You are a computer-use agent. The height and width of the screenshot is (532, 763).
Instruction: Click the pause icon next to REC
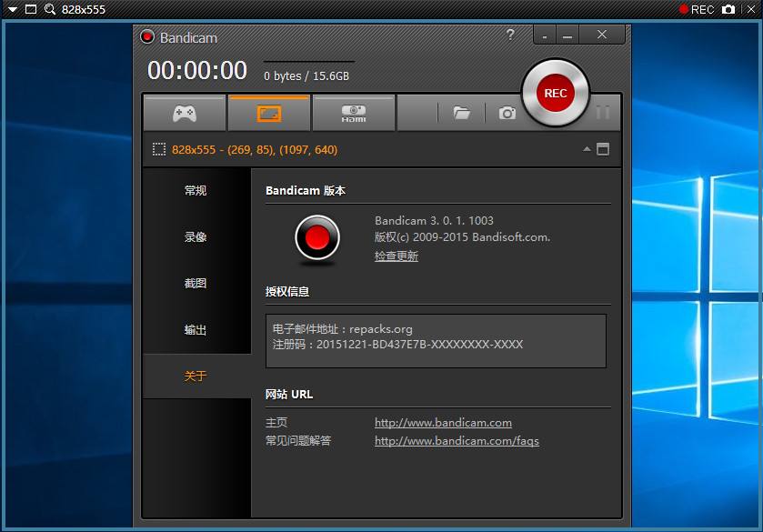[603, 112]
